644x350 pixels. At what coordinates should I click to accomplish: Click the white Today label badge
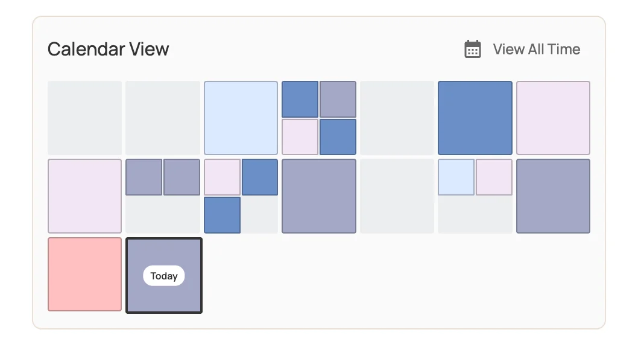pos(164,276)
